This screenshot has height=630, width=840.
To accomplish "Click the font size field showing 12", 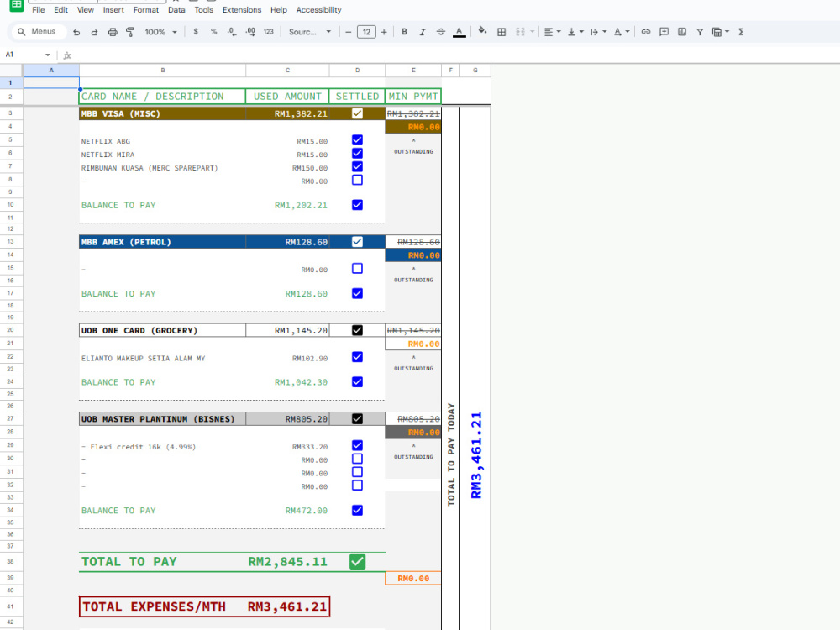I will (x=366, y=32).
